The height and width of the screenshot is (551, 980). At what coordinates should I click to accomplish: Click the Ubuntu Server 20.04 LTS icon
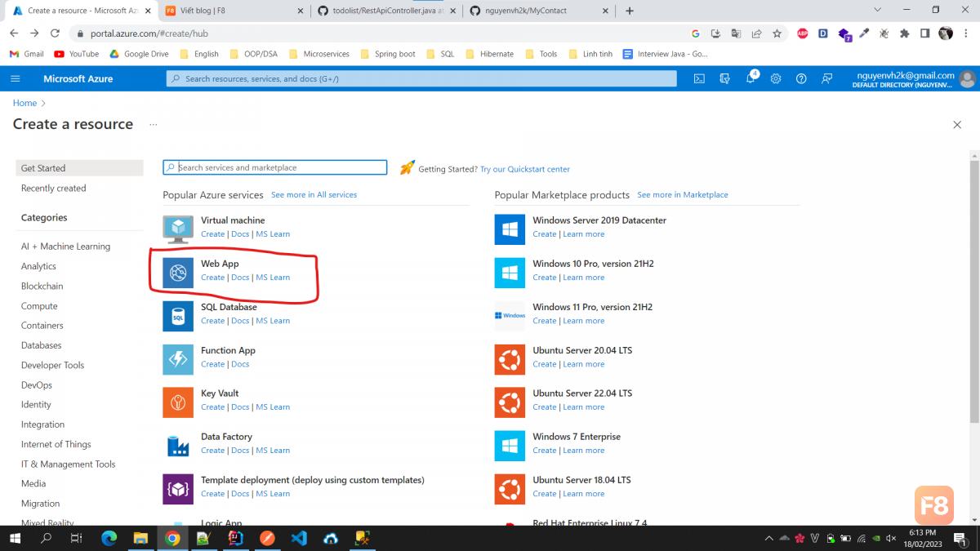tap(510, 359)
